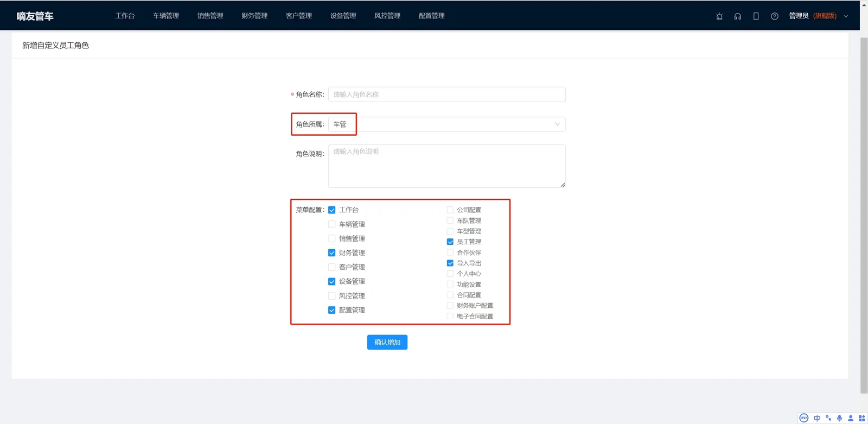Open the mobile phone icon in header
868x424 pixels.
click(x=756, y=16)
